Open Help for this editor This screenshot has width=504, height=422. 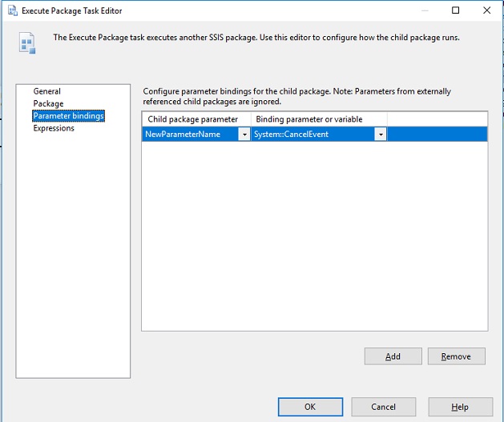pos(460,407)
